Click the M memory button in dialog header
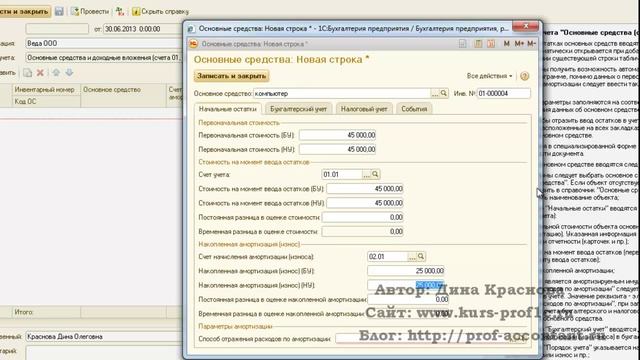 point(507,43)
